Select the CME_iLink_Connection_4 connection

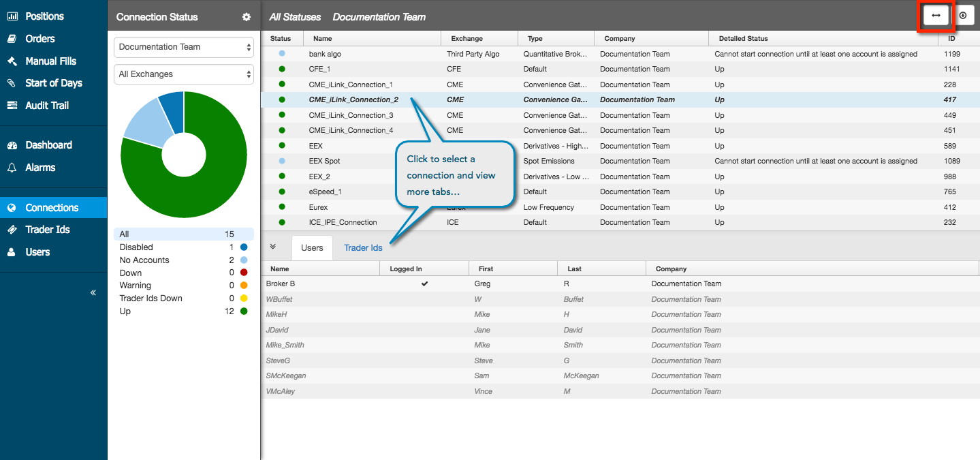tap(620, 130)
